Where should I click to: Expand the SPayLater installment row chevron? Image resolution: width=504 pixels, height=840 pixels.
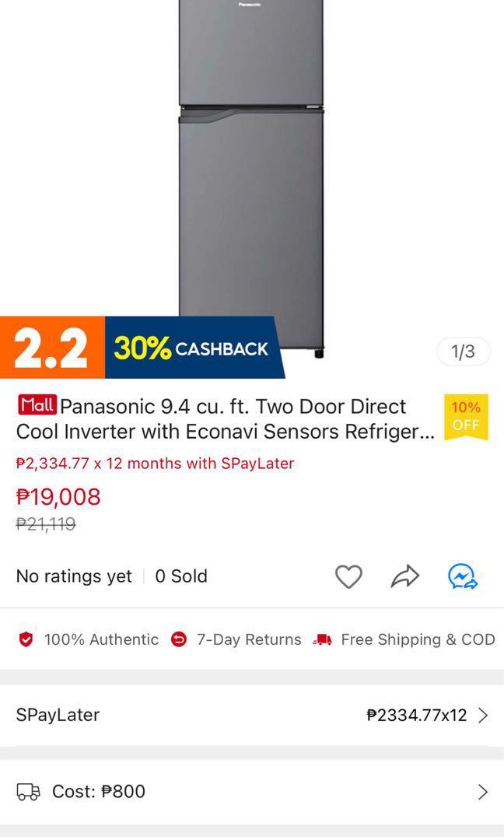[x=482, y=716]
